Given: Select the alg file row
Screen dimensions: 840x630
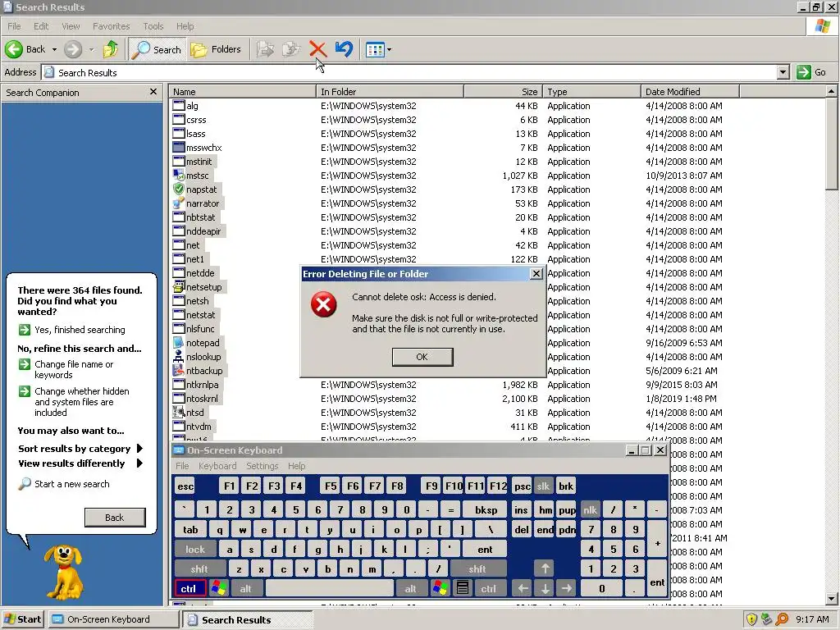Looking at the screenshot, I should pos(447,106).
